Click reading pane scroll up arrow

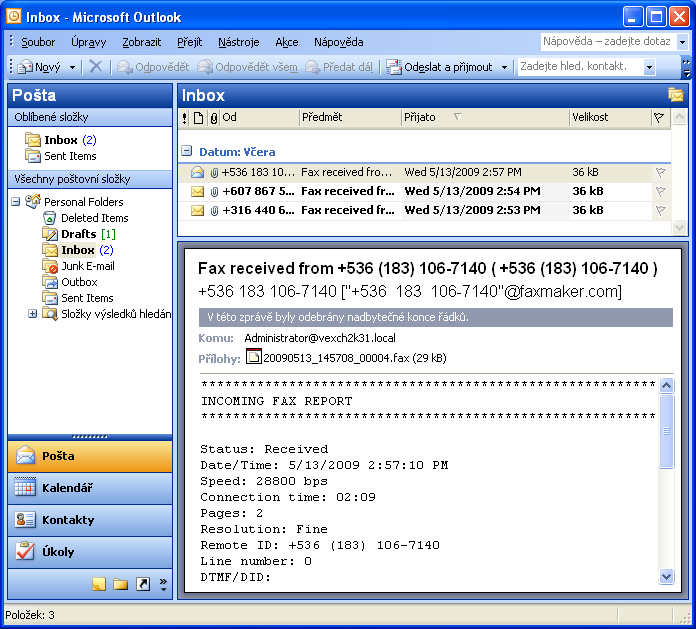(x=666, y=386)
